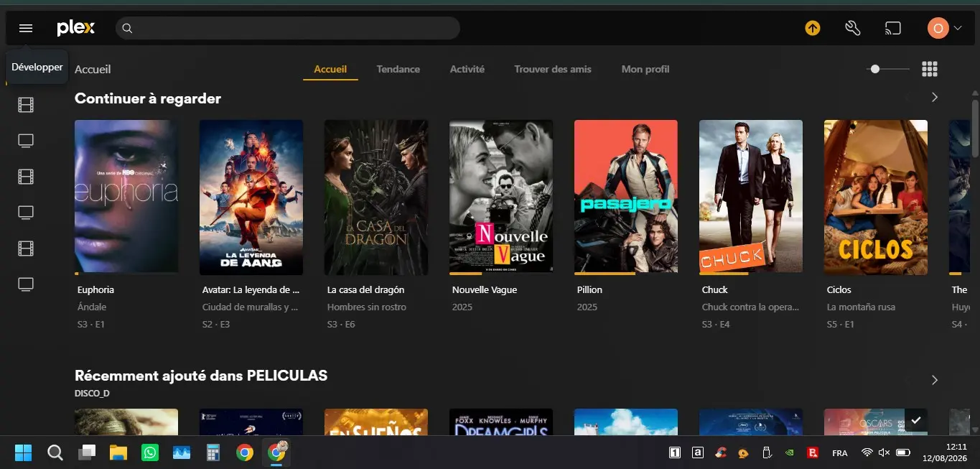
Task: Open the Chuck poster
Action: point(751,196)
